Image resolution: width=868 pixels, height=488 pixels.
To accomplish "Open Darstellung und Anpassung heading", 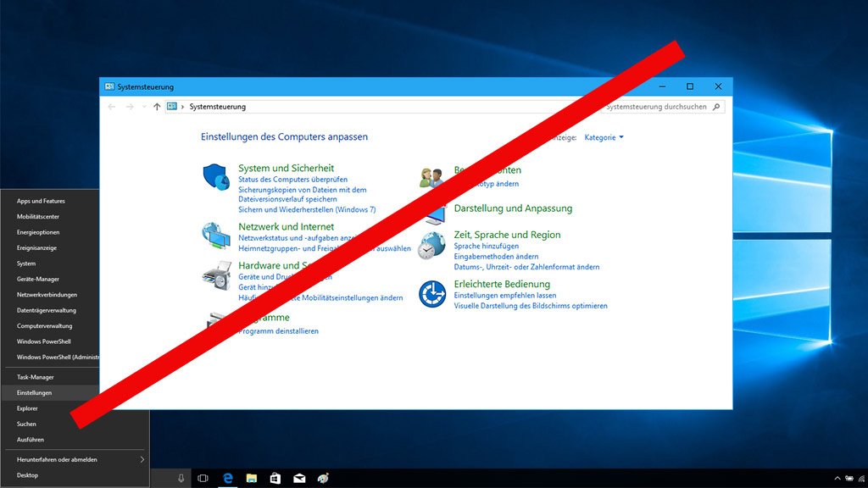I will (513, 208).
